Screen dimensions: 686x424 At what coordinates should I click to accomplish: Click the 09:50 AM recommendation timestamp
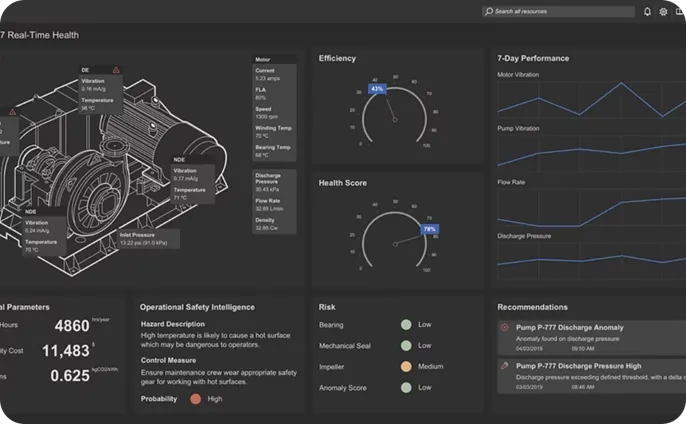click(583, 349)
